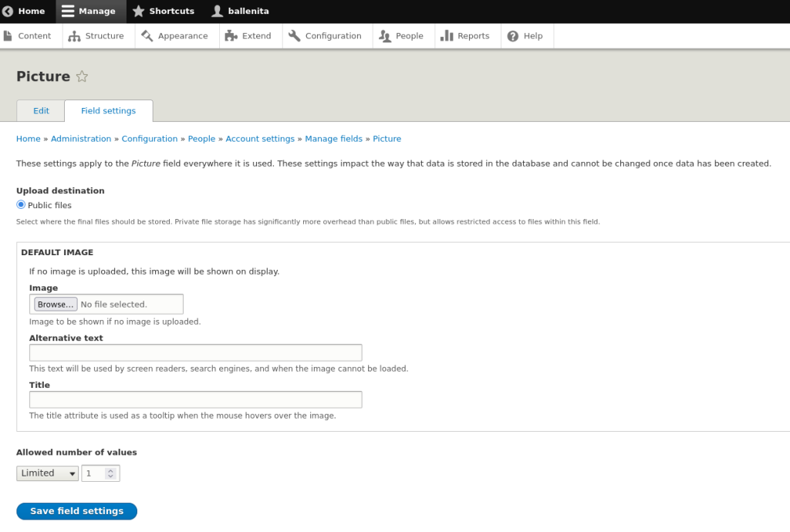This screenshot has width=790, height=532.
Task: Click the Home back-arrow icon
Action: pos(8,12)
